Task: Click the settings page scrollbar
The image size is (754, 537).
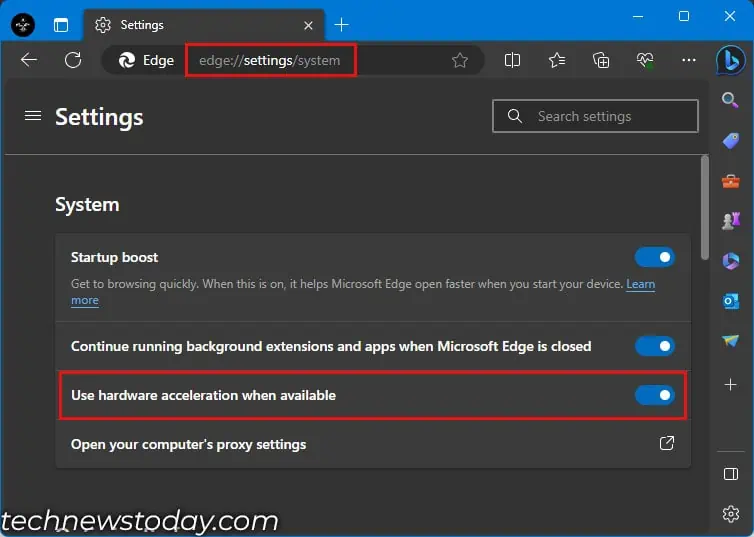Action: [704, 208]
